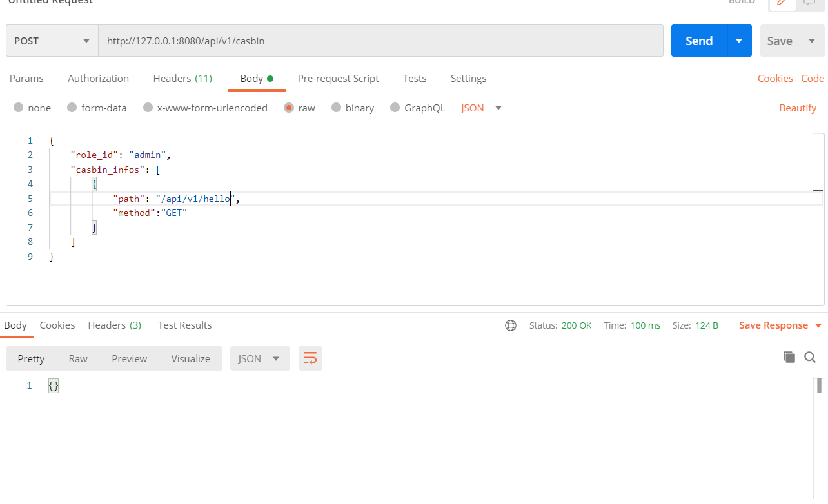Open the POST method dropdown
Viewport: 828px width, 504px height.
[52, 41]
